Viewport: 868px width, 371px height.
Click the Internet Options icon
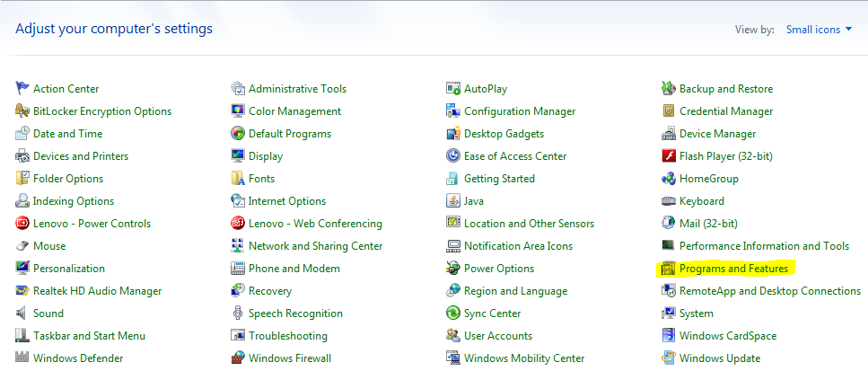pyautogui.click(x=238, y=200)
